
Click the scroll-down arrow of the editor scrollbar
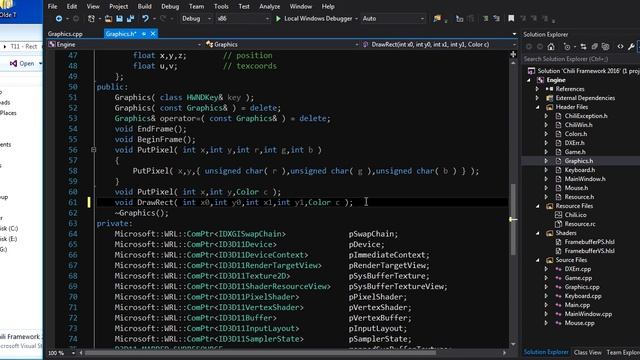[x=513, y=344]
